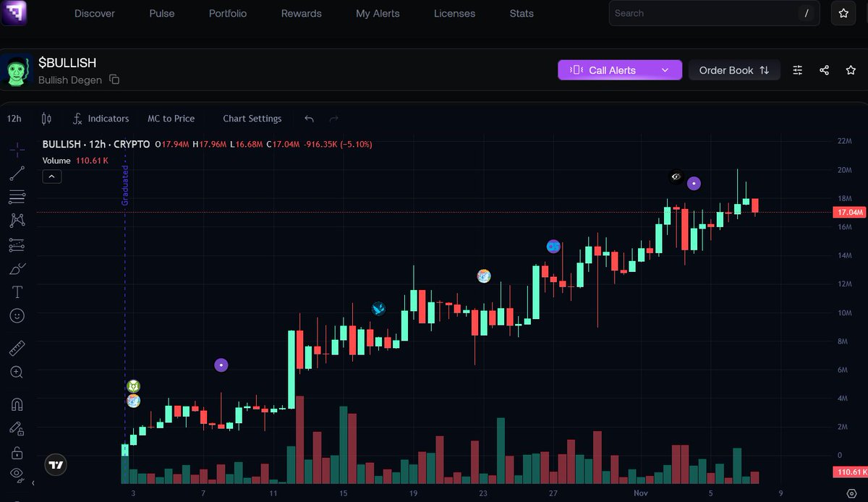
Task: Open the filter sliders settings icon
Action: coord(798,70)
